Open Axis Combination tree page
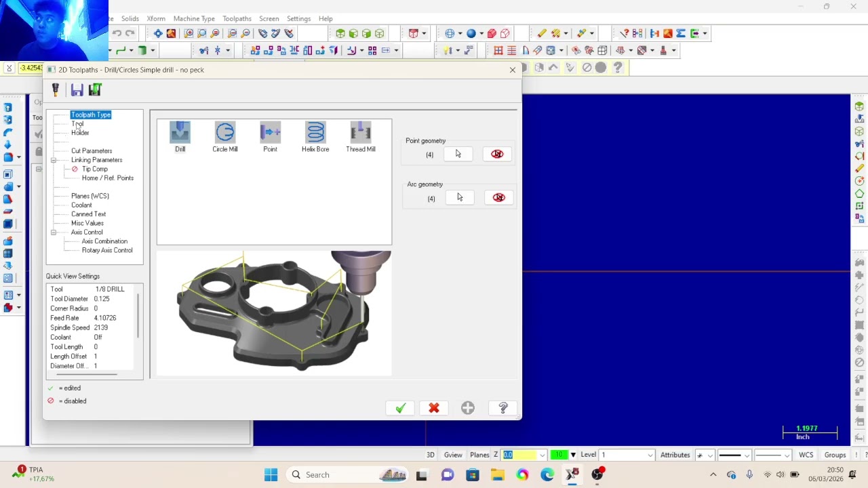The image size is (868, 488). (104, 241)
